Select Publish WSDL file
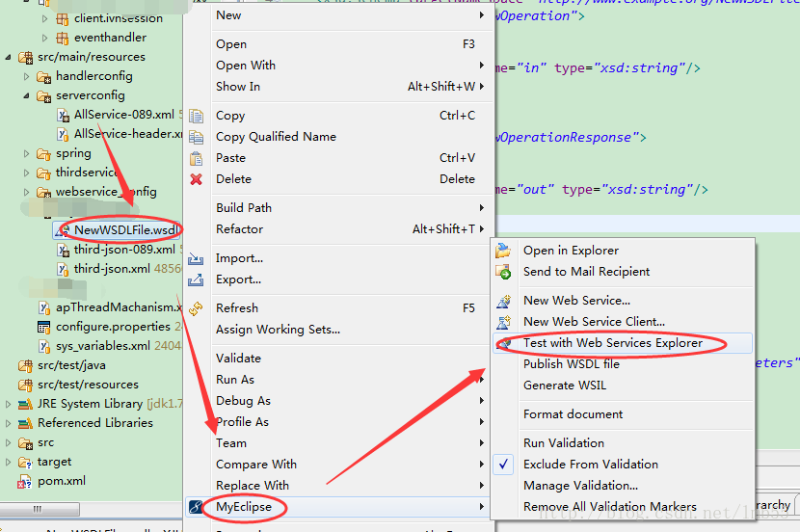Viewport: 800px width, 532px height. pyautogui.click(x=623, y=364)
